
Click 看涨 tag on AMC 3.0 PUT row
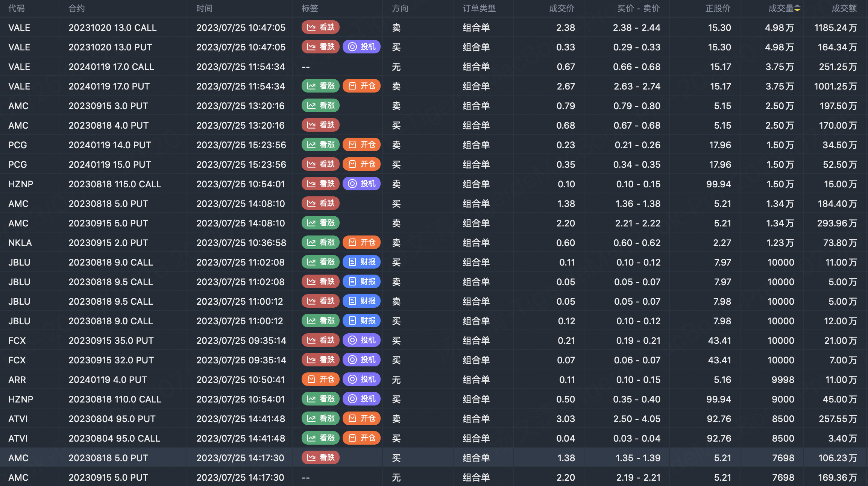320,105
